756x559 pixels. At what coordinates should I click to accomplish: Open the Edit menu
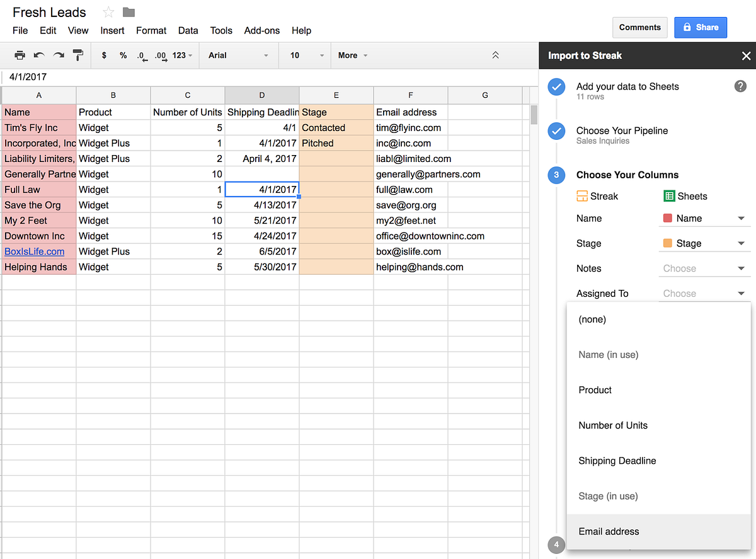[48, 30]
